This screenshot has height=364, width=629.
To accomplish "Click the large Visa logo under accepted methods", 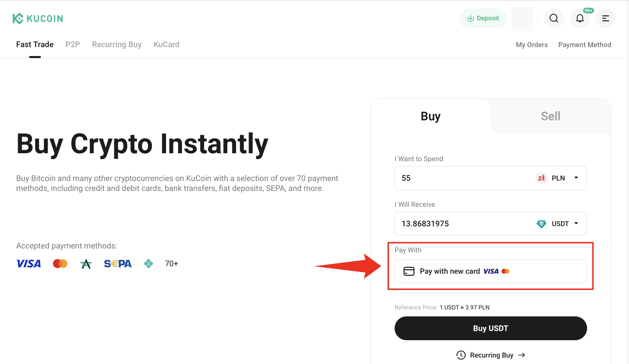I will 29,264.
